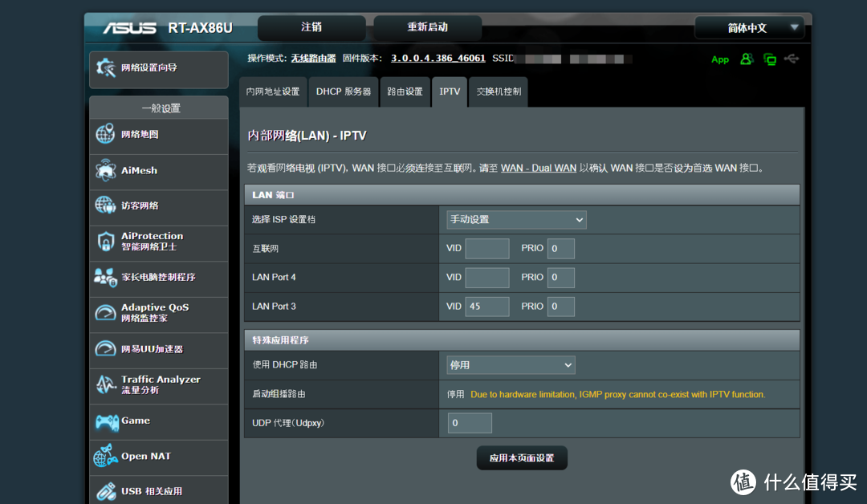Click the 应用本页面设置 apply button

[x=522, y=457]
